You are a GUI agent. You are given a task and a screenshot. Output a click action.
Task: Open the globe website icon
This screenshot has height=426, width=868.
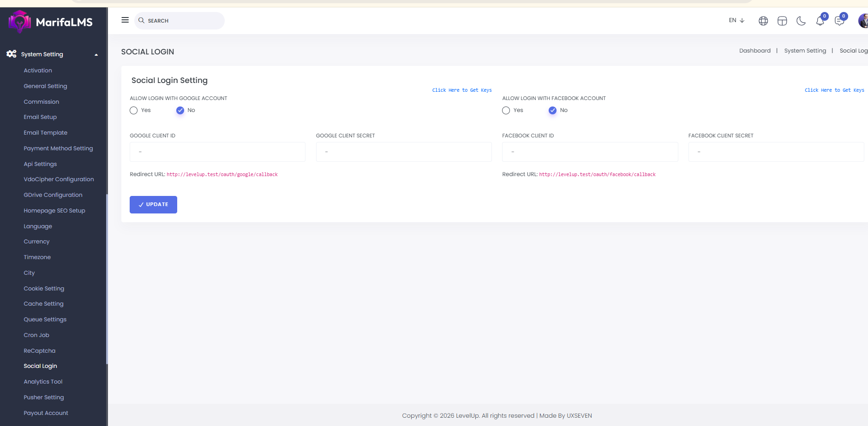click(763, 21)
